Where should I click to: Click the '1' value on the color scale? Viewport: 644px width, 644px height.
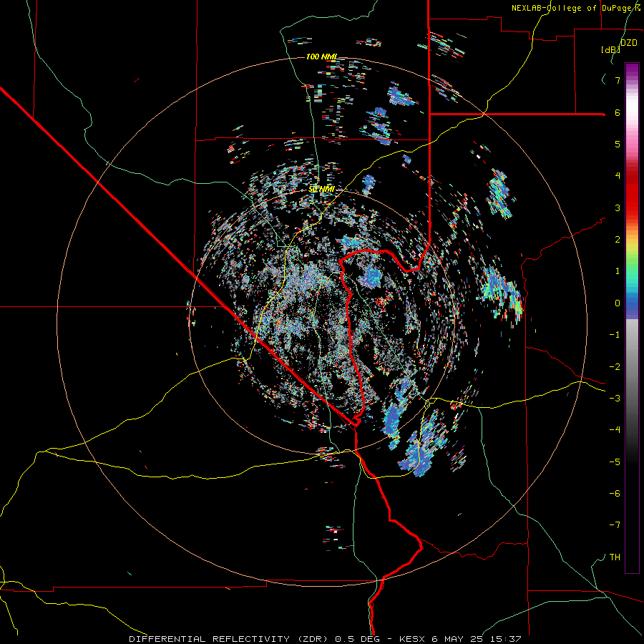click(618, 271)
